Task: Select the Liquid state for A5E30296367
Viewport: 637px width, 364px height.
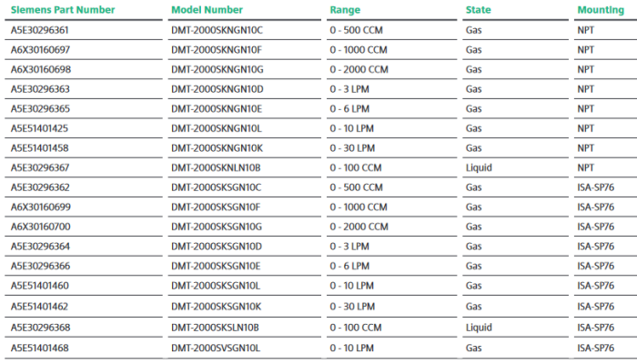Action: [x=479, y=168]
